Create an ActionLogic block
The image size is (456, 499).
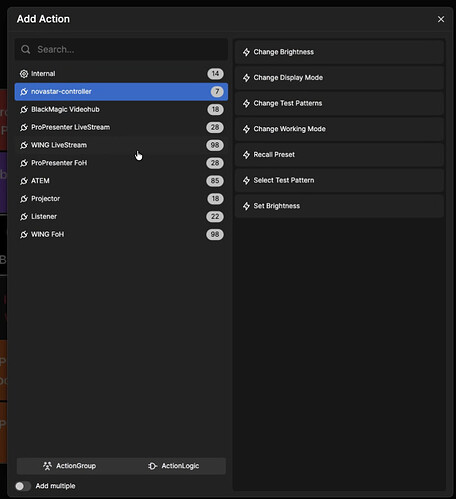pyautogui.click(x=174, y=466)
